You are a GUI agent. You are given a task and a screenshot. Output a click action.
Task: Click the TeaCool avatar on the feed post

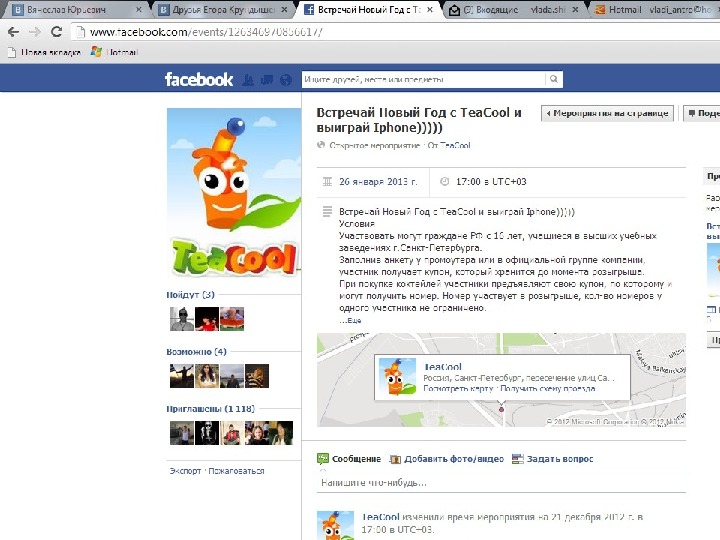[335, 525]
